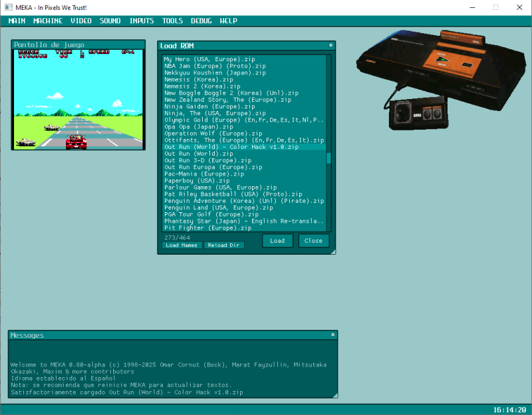Select Pac-Mania (Europe).zip
This screenshot has width=532, height=415.
[x=244, y=174]
